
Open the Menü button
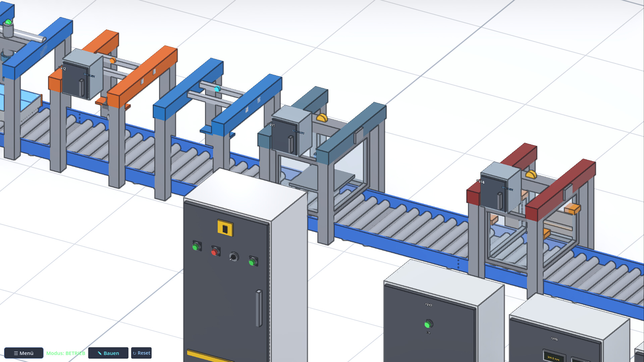click(x=23, y=353)
